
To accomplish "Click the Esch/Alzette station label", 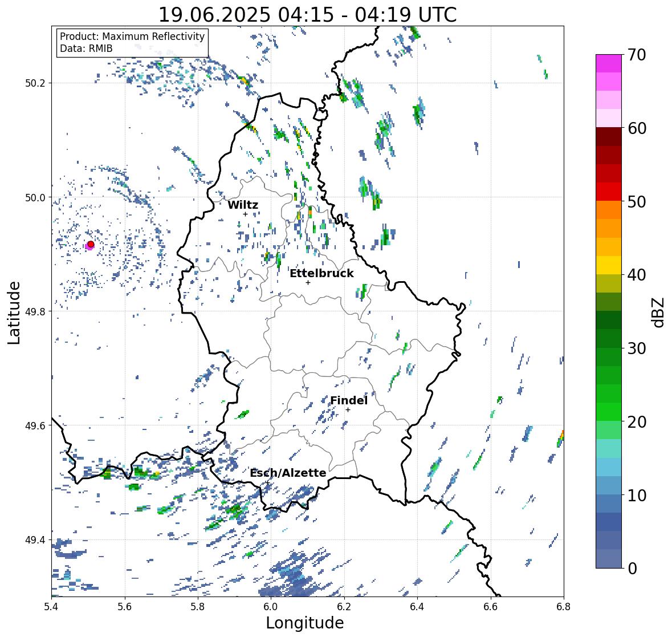I will point(288,473).
